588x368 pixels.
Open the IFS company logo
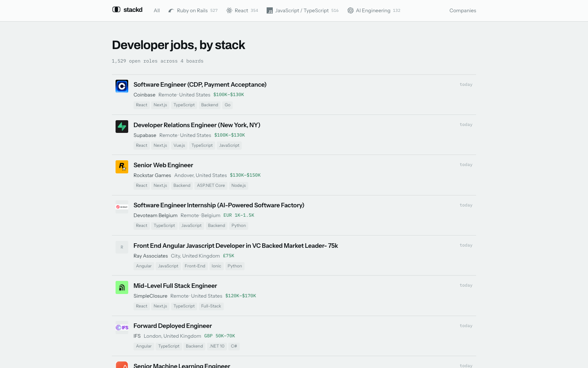tap(122, 328)
